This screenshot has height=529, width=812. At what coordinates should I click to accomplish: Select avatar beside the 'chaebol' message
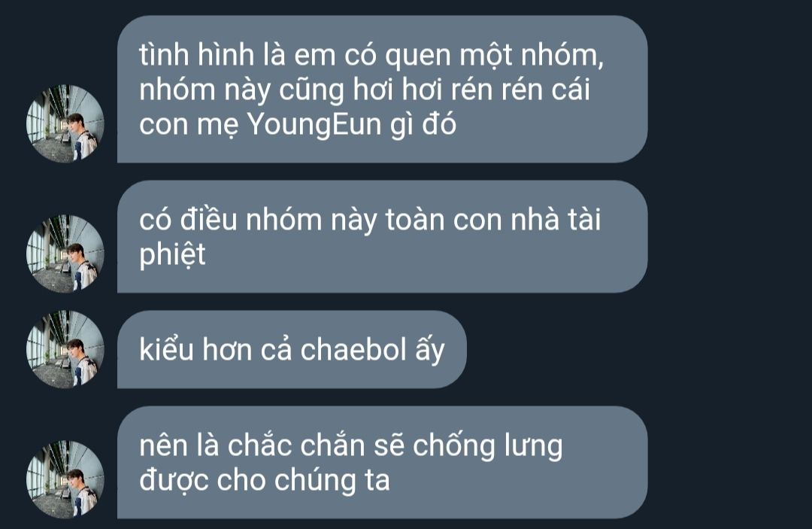[65, 349]
